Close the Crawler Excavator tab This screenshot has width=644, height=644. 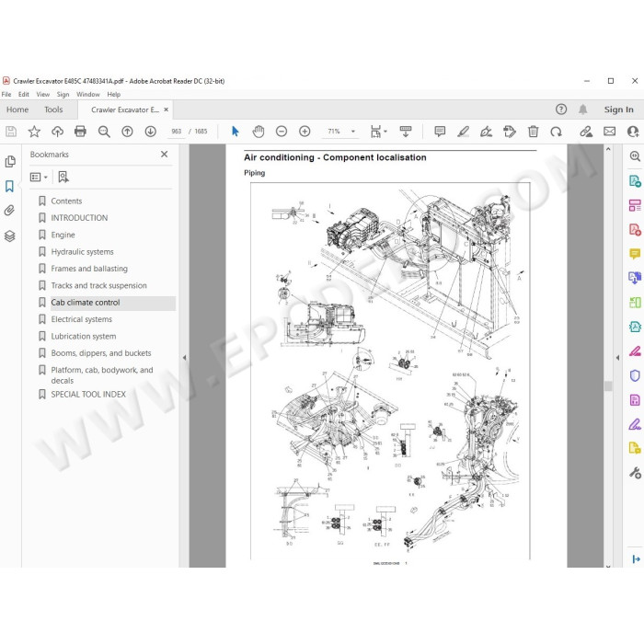click(166, 109)
